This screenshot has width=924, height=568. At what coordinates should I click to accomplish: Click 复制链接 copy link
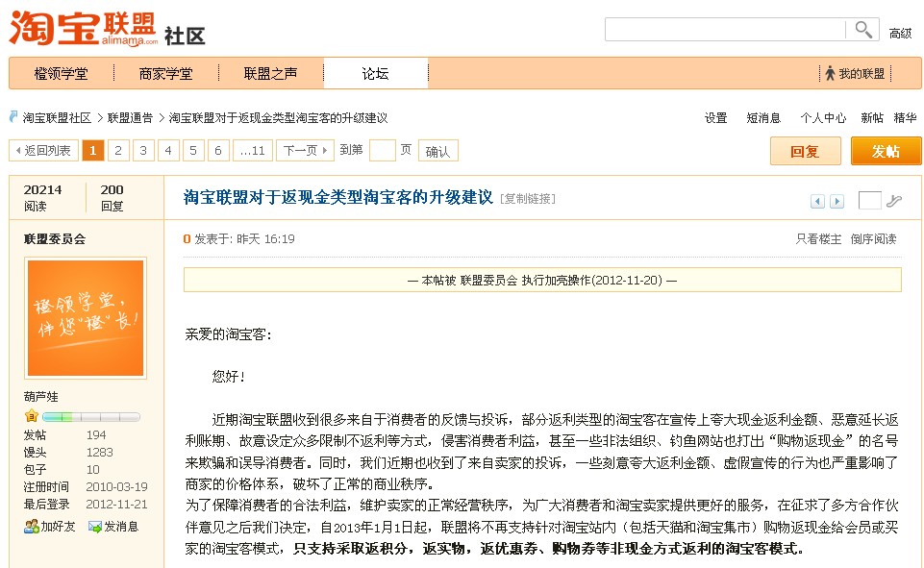(x=528, y=199)
